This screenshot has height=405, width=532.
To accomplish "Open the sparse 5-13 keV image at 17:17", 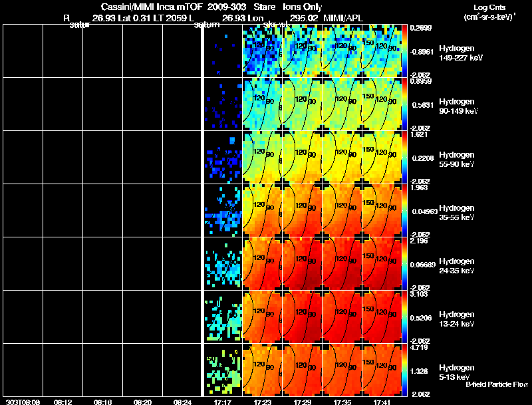I will tap(223, 370).
